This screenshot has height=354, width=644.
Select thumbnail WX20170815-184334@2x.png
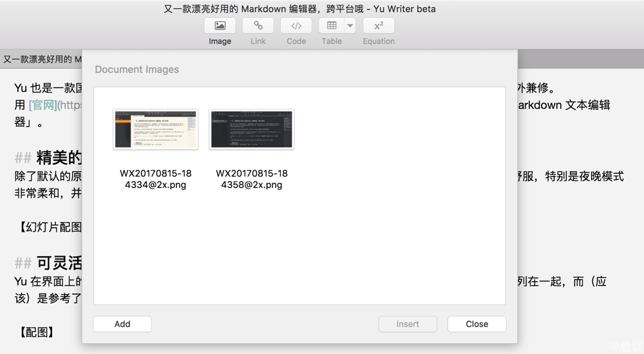pyautogui.click(x=156, y=129)
